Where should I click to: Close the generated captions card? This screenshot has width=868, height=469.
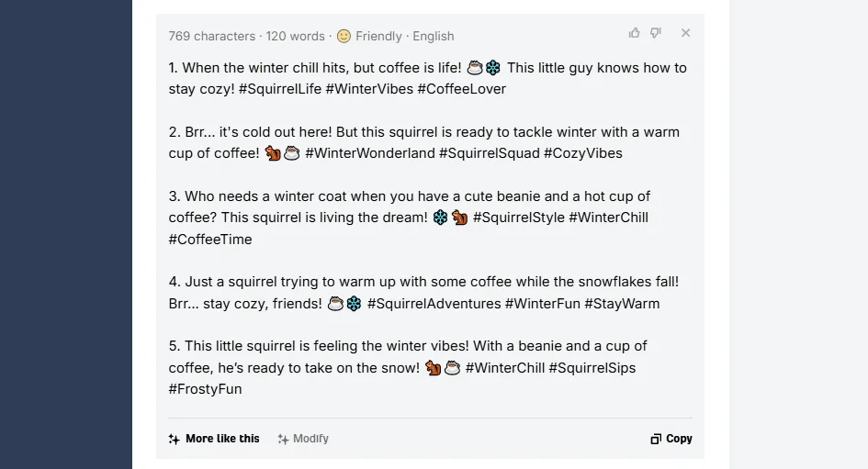click(x=686, y=33)
